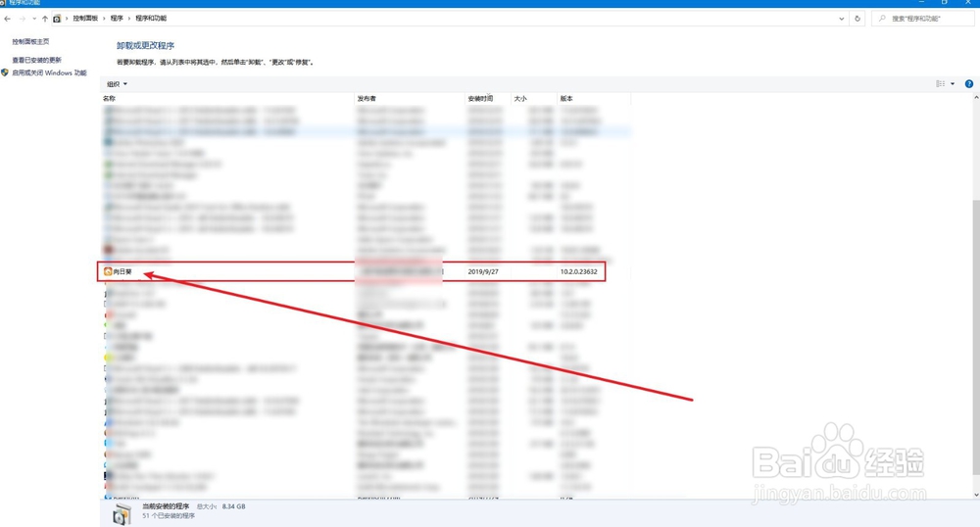
Task: Expand the address bar history chevron
Action: (x=841, y=19)
